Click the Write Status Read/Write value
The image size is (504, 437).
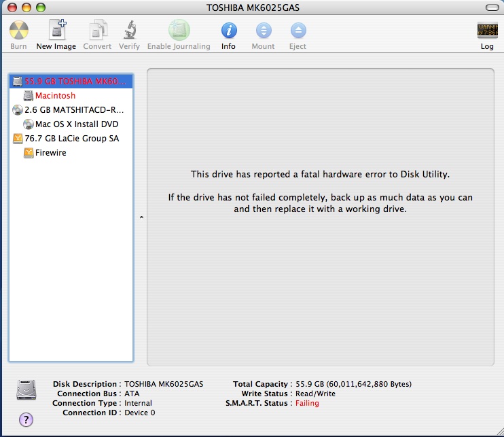315,394
